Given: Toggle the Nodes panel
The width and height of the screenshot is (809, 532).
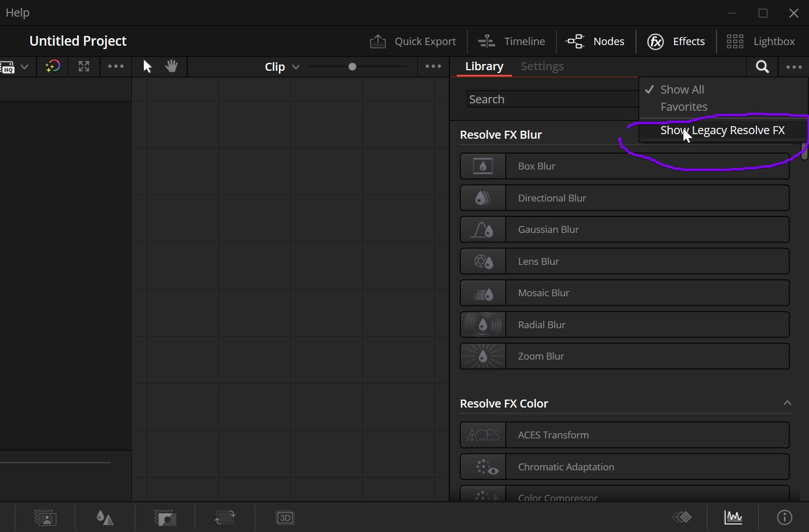Looking at the screenshot, I should pos(595,41).
